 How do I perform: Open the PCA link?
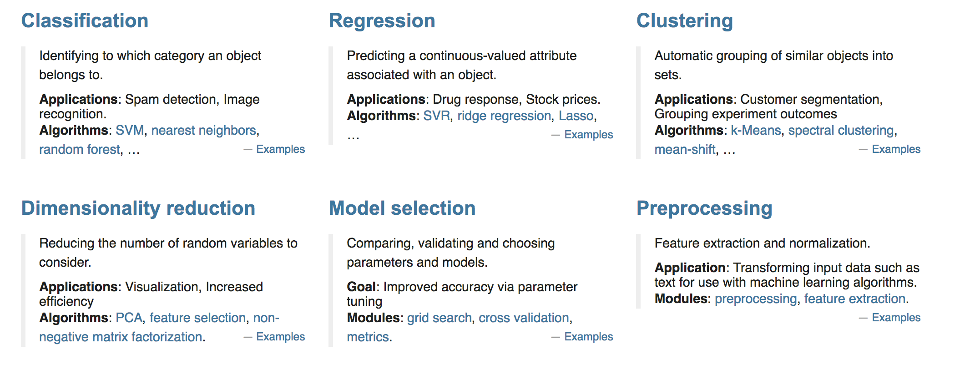(129, 318)
